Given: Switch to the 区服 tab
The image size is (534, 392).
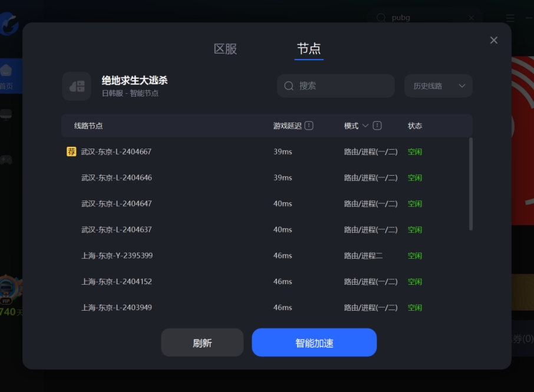Looking at the screenshot, I should tap(225, 49).
